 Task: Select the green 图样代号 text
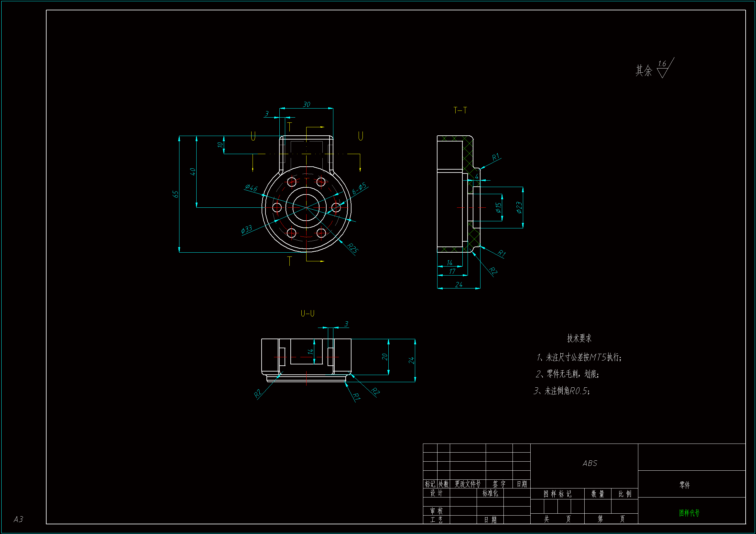(x=689, y=513)
